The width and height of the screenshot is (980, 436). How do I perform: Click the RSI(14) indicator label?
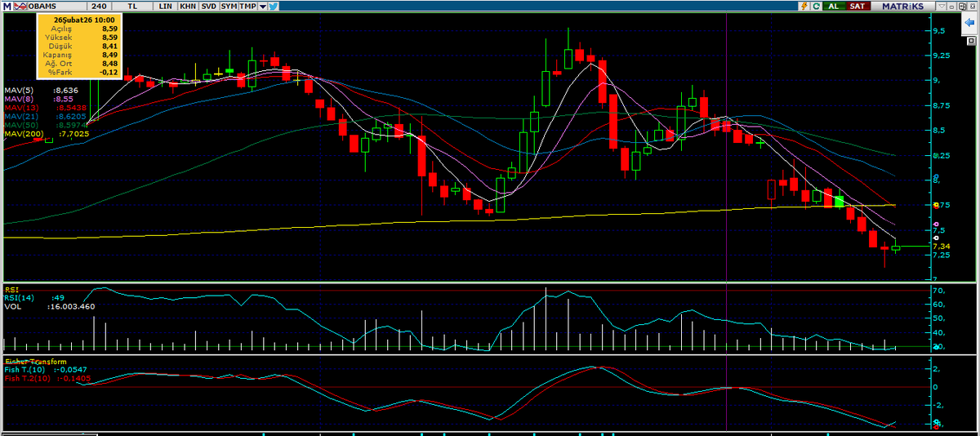point(19,298)
